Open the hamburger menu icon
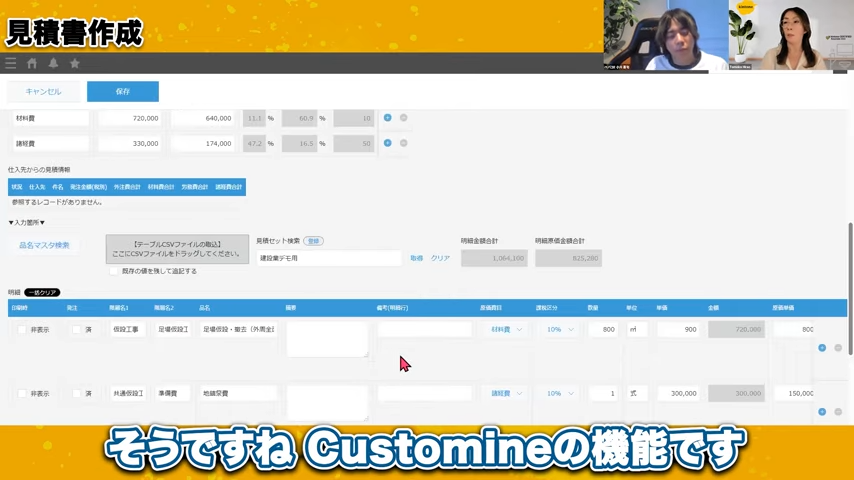 coord(10,63)
